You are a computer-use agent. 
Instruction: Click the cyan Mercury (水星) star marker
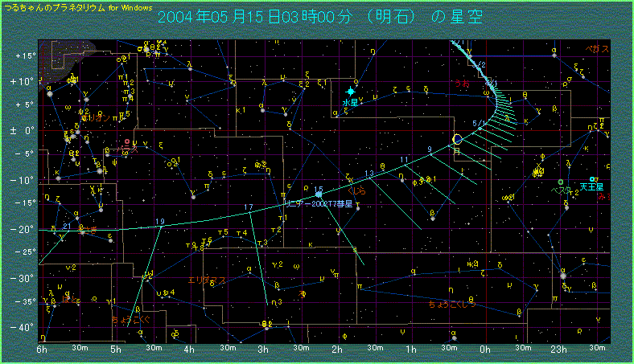coord(350,92)
